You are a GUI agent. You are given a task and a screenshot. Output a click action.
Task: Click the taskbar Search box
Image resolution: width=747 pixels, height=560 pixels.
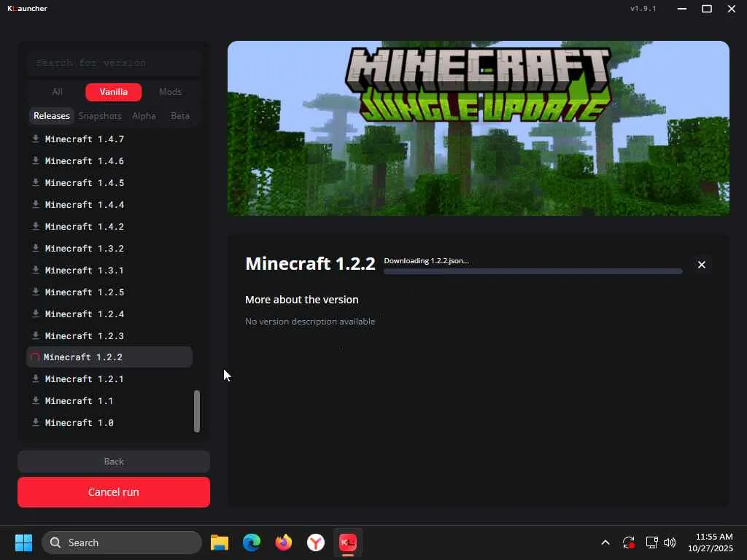pyautogui.click(x=122, y=542)
